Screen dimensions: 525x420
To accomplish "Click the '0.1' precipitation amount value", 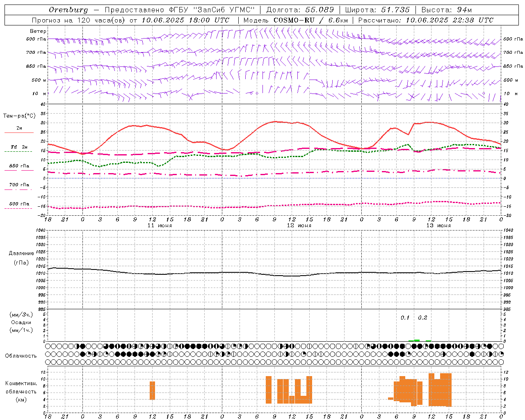I will tap(405, 318).
